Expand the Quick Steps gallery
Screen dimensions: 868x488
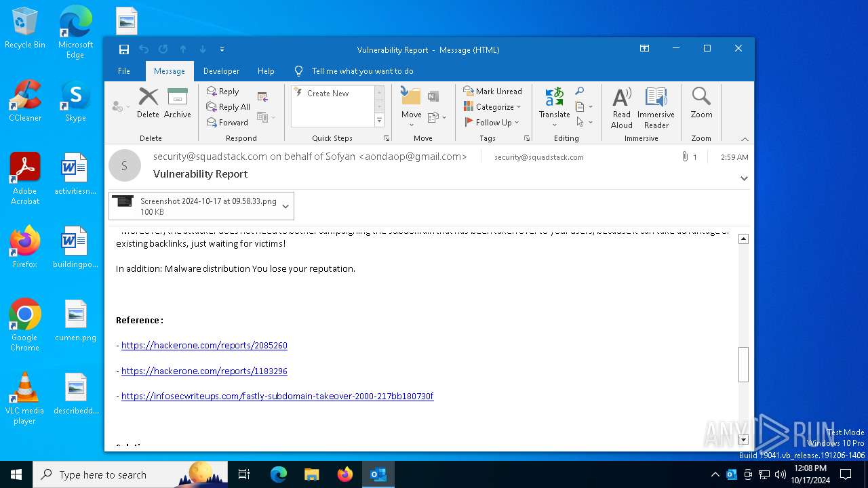coord(379,121)
